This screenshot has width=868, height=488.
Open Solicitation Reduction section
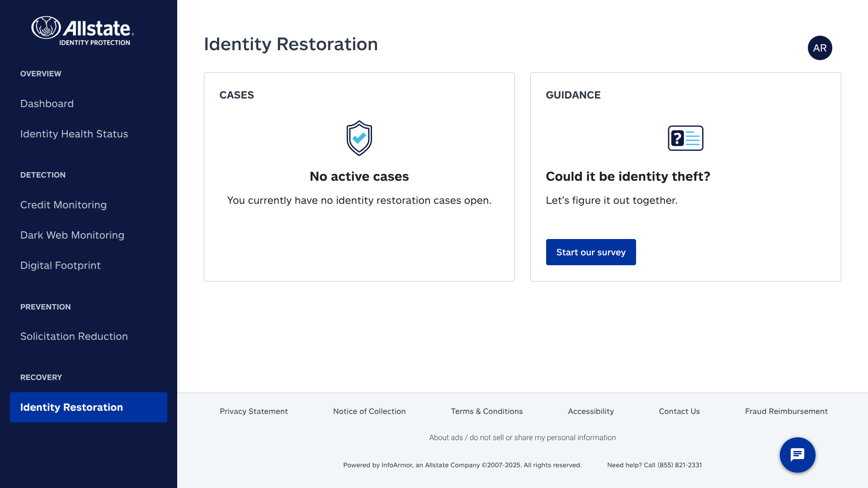coord(74,336)
